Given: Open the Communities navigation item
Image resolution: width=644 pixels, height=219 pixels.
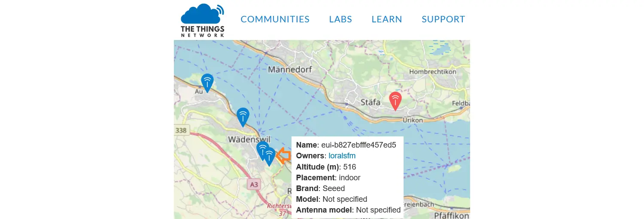Looking at the screenshot, I should click(x=275, y=19).
